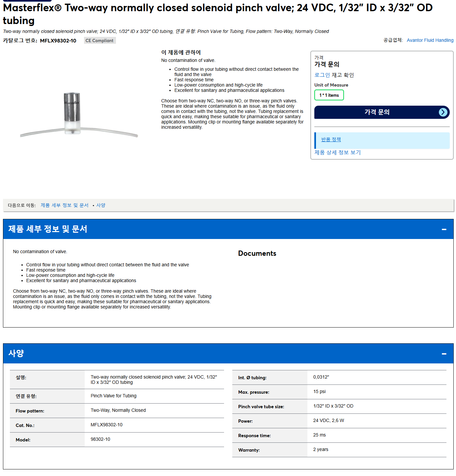Collapse the 사양 specifications section
Image resolution: width=456 pixels, height=476 pixels.
(444, 354)
